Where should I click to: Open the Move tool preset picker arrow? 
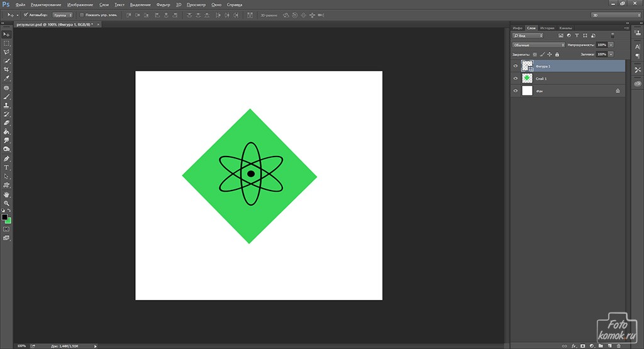17,15
